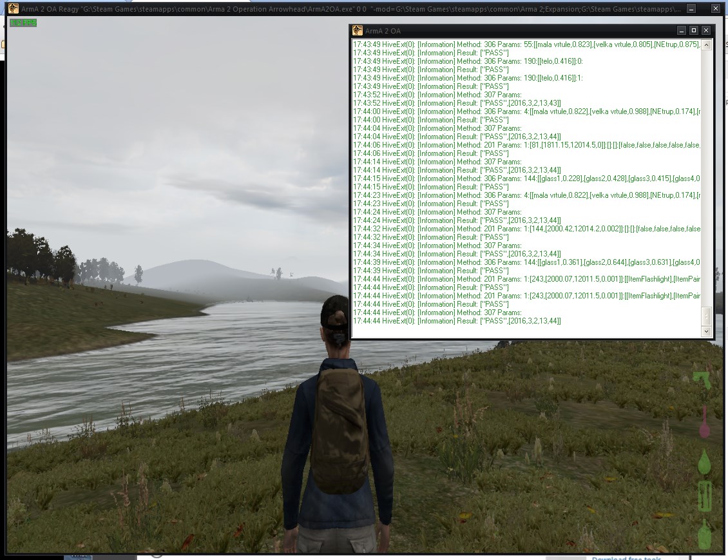
Task: Select log line with glass1,0.228 params
Action: coord(526,179)
